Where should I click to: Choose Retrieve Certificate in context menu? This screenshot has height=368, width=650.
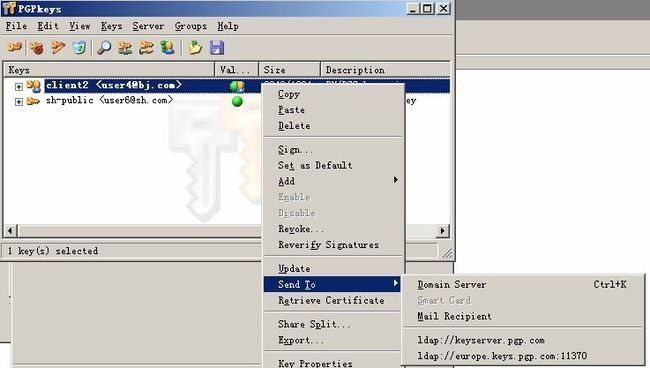[332, 300]
